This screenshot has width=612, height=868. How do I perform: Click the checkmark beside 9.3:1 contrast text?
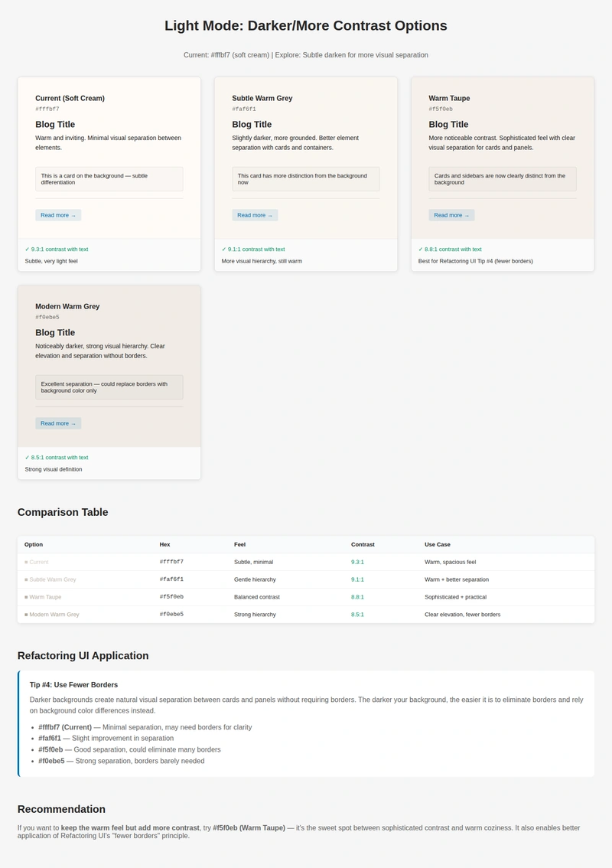point(26,249)
